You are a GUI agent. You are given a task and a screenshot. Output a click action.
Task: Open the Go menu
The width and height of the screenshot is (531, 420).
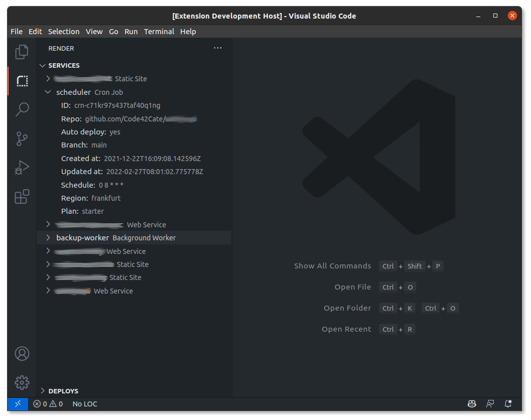click(x=113, y=32)
